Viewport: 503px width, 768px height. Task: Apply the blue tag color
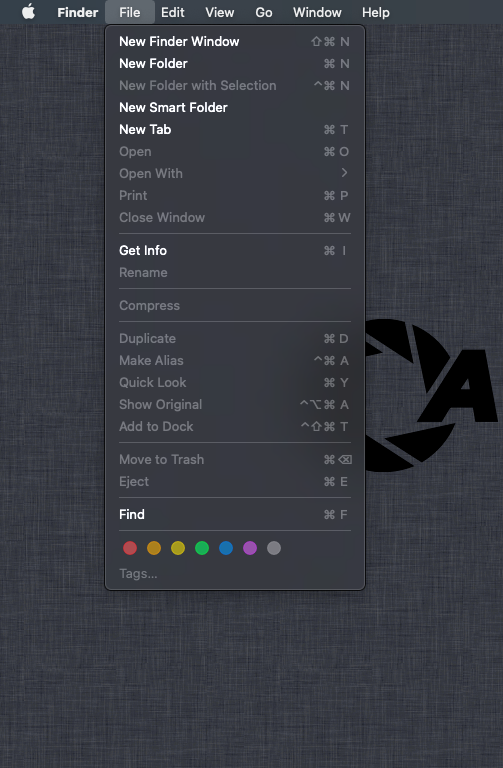click(226, 548)
